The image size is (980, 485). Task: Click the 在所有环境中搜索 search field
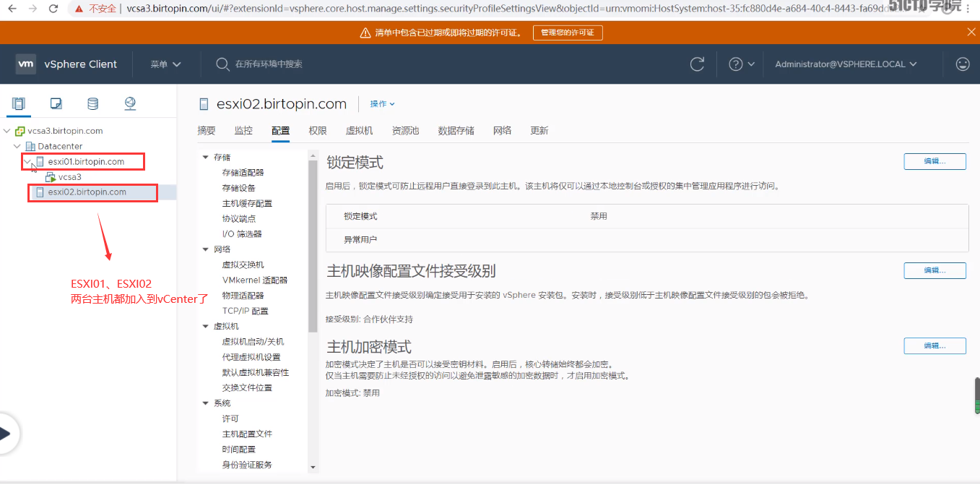[269, 64]
